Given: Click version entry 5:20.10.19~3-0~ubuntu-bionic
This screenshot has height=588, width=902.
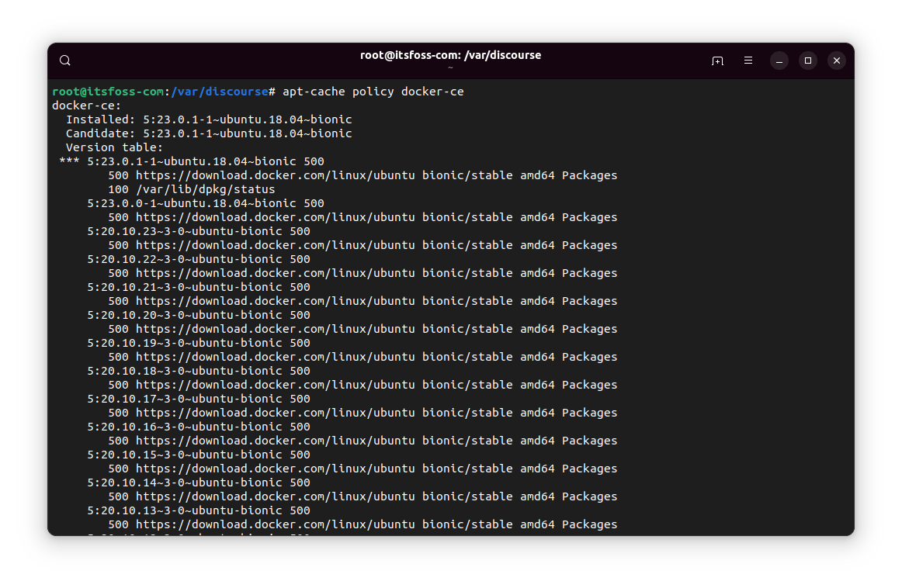Looking at the screenshot, I should coord(198,343).
